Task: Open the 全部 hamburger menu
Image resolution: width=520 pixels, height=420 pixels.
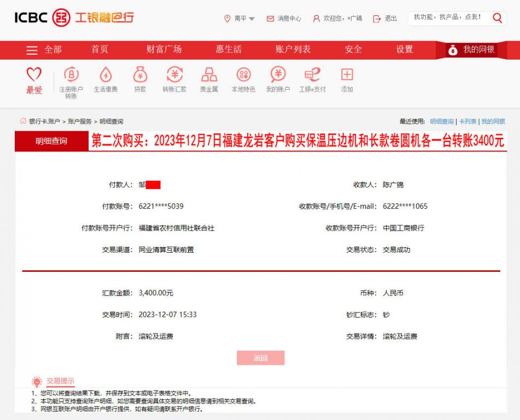Action: [32, 49]
